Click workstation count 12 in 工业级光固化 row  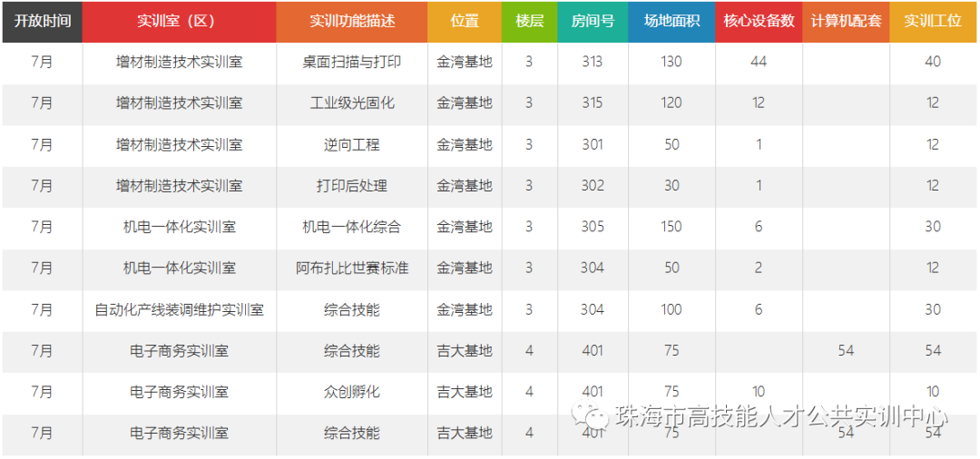[933, 103]
